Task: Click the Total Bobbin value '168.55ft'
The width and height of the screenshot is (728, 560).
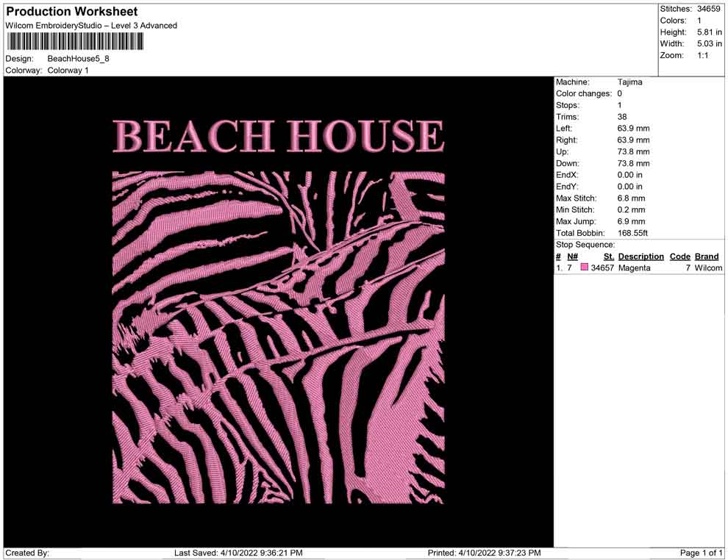Action: pyautogui.click(x=632, y=233)
